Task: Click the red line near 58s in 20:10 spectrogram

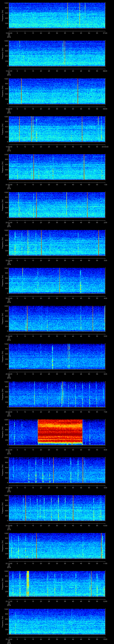Action: [x=101, y=546]
